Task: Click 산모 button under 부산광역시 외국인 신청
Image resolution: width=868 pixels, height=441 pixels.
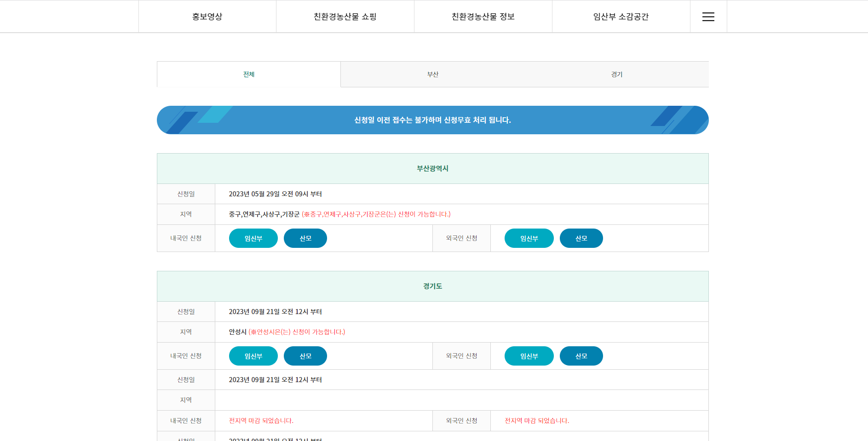Action: (581, 238)
